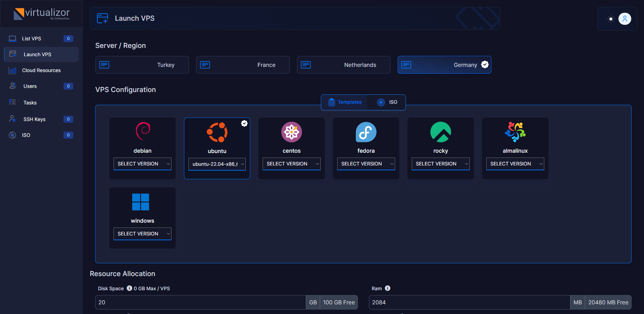Click the SSH Keys user-key icon

[x=12, y=119]
